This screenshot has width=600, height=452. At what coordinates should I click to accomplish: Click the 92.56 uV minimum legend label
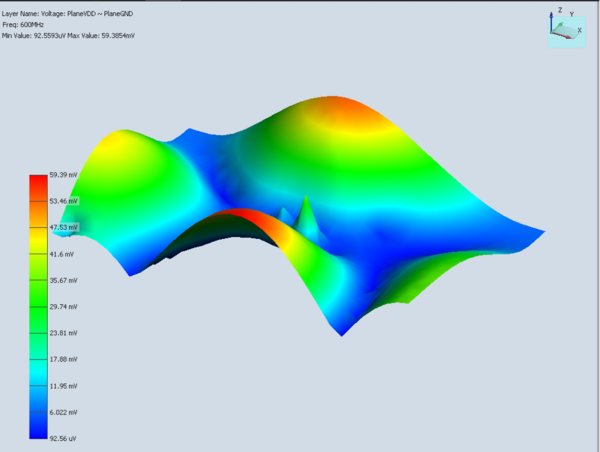pos(63,439)
